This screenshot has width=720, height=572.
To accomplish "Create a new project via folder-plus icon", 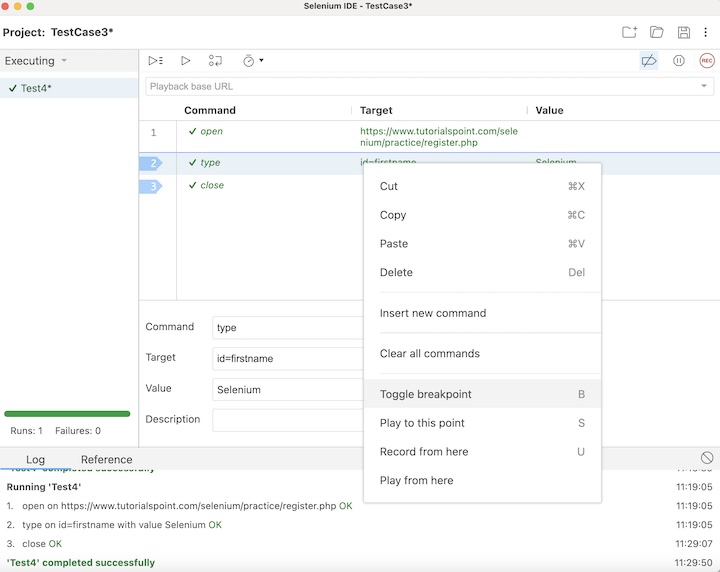I will (x=629, y=32).
